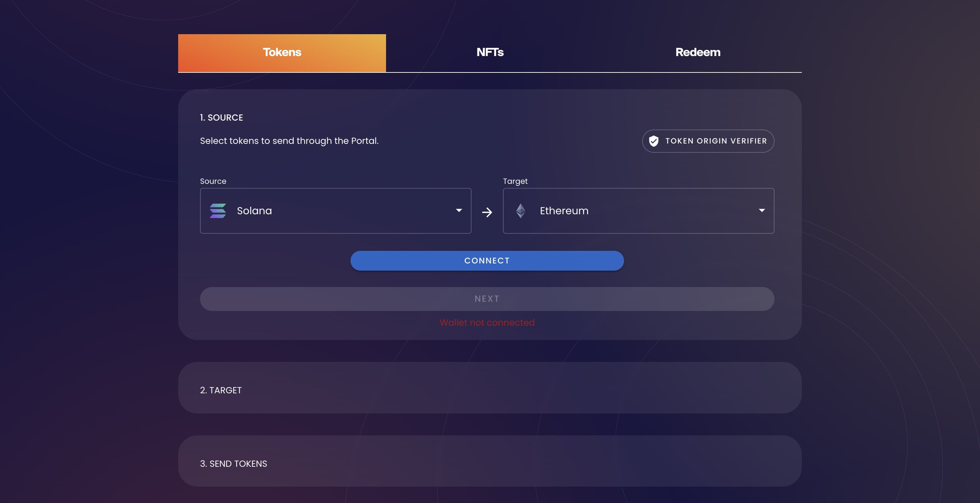Switch to the Tokens tab
The image size is (980, 503).
tap(282, 53)
